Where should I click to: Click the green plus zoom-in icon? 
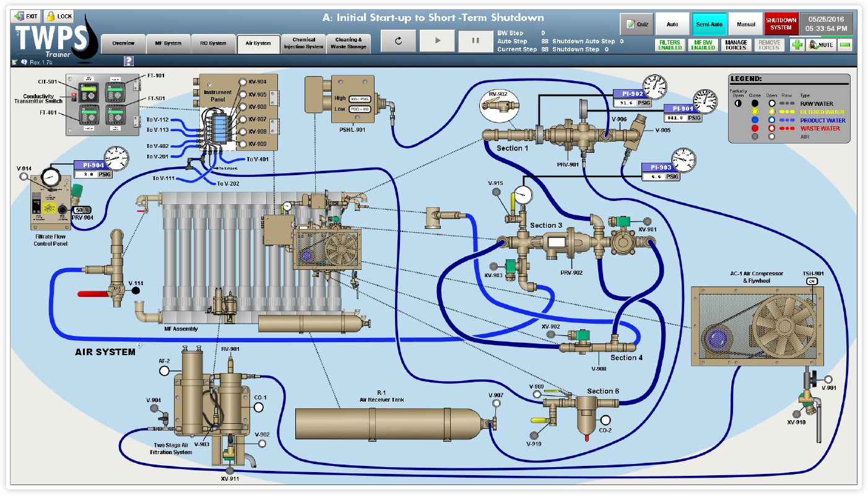click(x=799, y=45)
